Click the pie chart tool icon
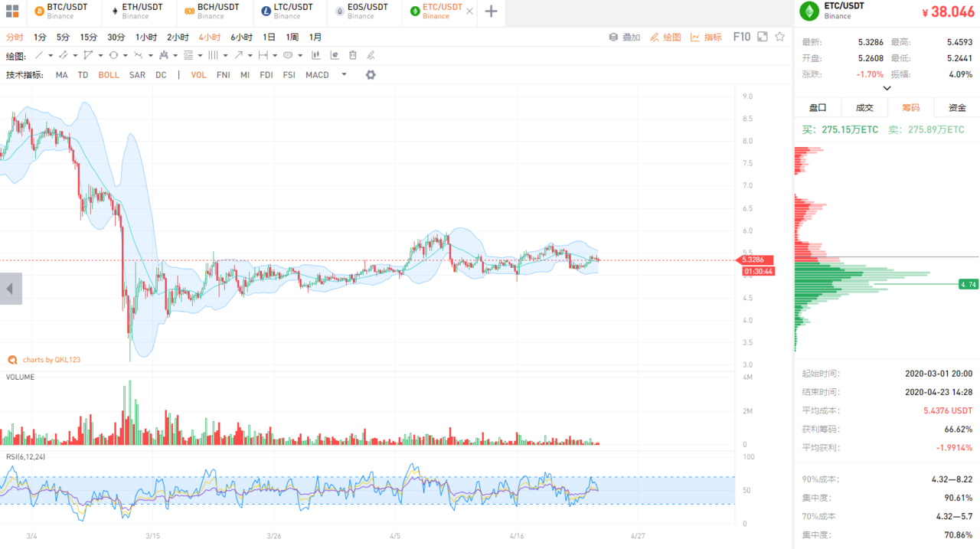 pos(335,55)
